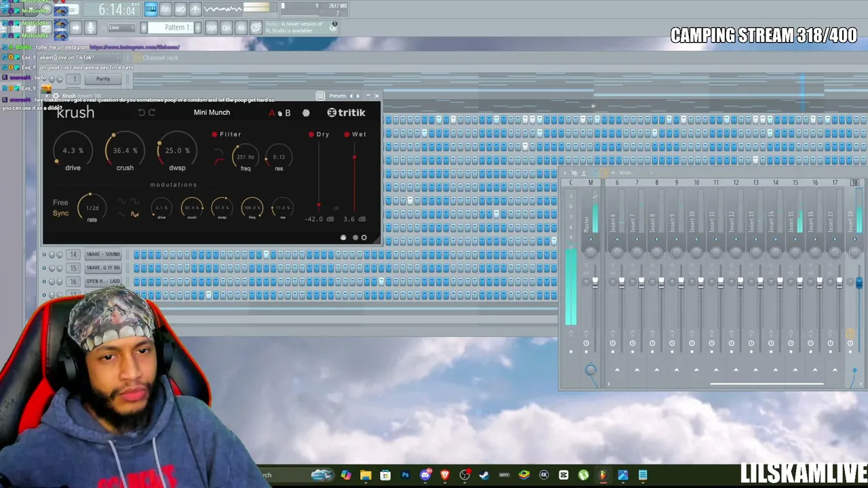
Task: Toggle the Ctrl typing key button
Action: 226,28
